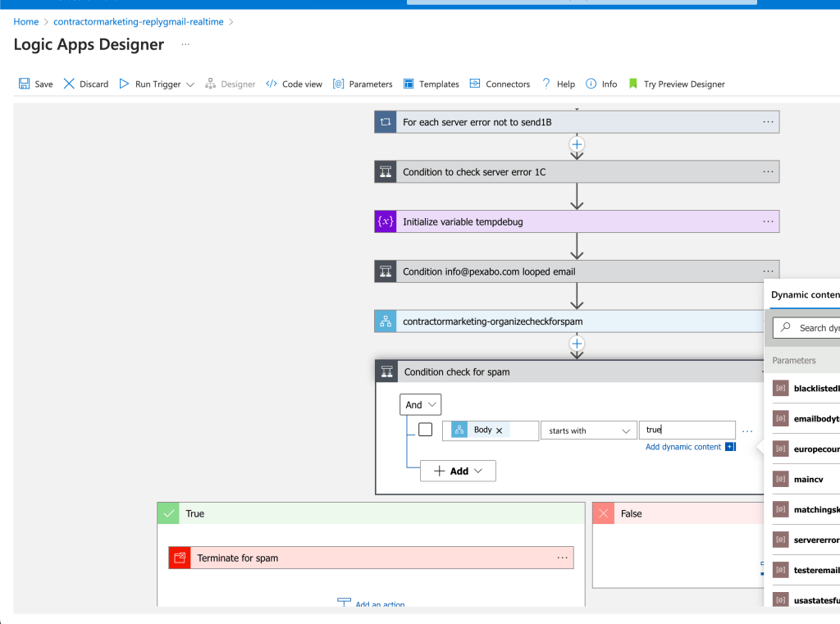
Task: Insert step before Condition check for spam
Action: pos(577,344)
